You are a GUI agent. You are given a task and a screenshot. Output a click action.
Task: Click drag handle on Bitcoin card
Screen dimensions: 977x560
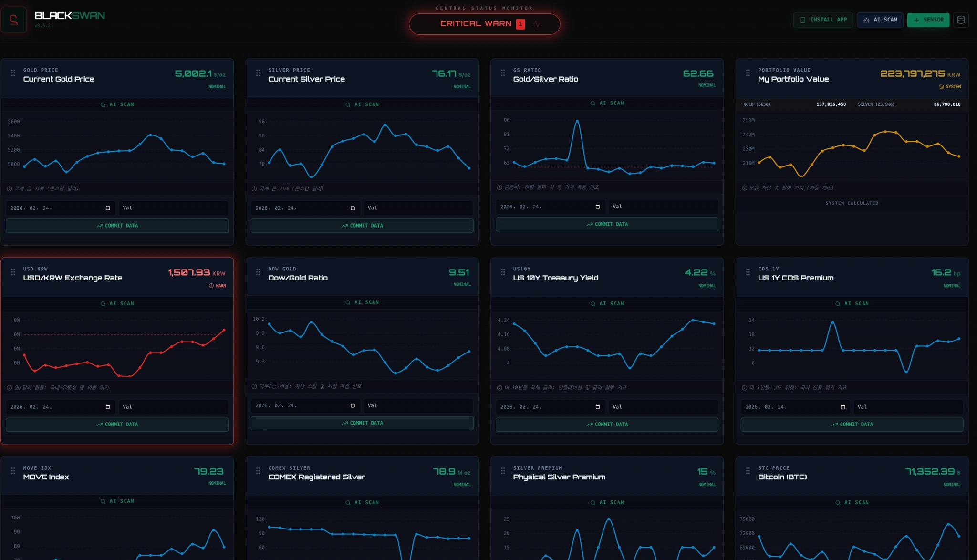pos(748,471)
